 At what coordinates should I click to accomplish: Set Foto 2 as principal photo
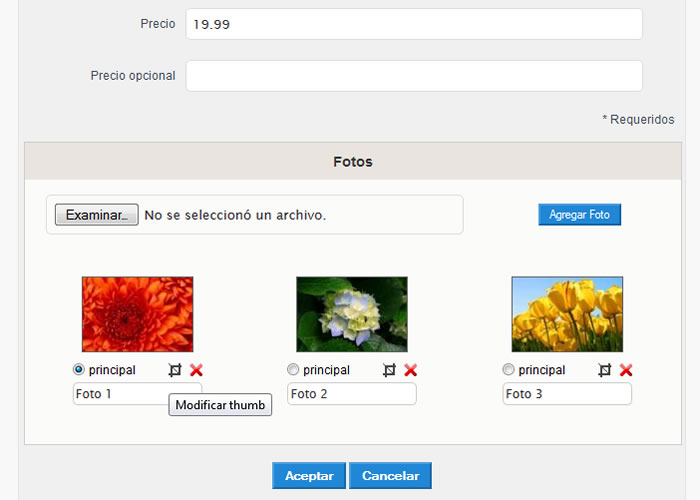(293, 370)
